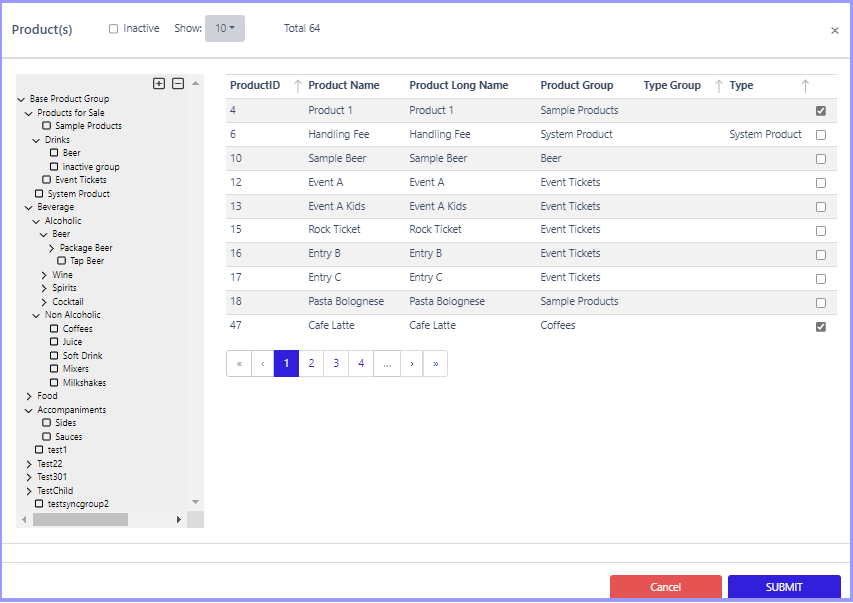Expand the Spirits tree node
Image resolution: width=853 pixels, height=603 pixels.
click(44, 288)
